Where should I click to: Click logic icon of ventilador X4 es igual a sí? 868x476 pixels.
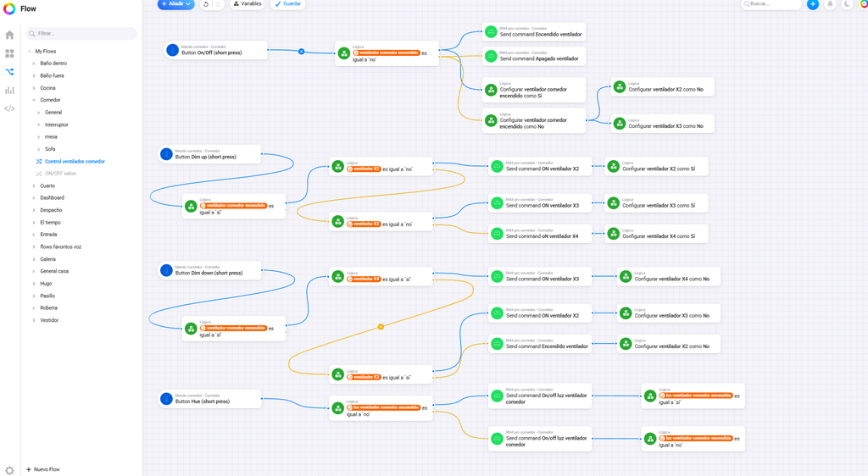coord(337,276)
